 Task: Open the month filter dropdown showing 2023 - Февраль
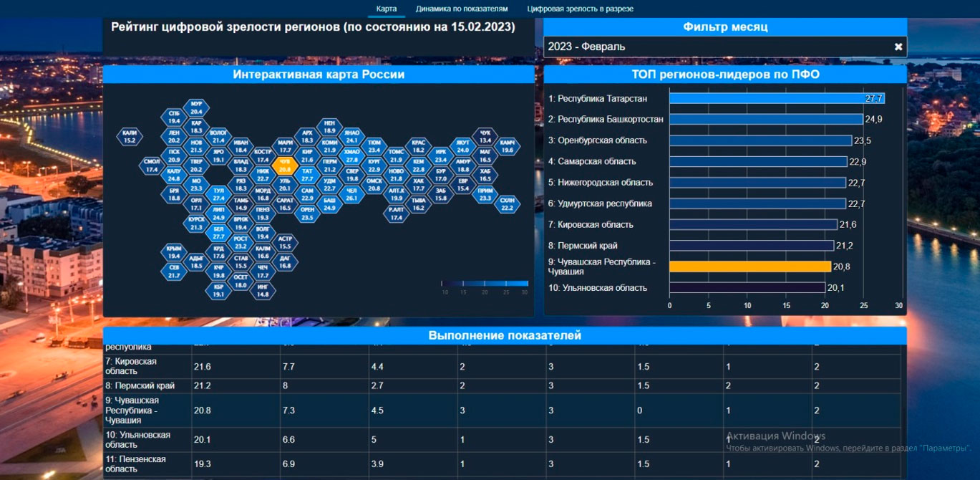click(x=716, y=47)
